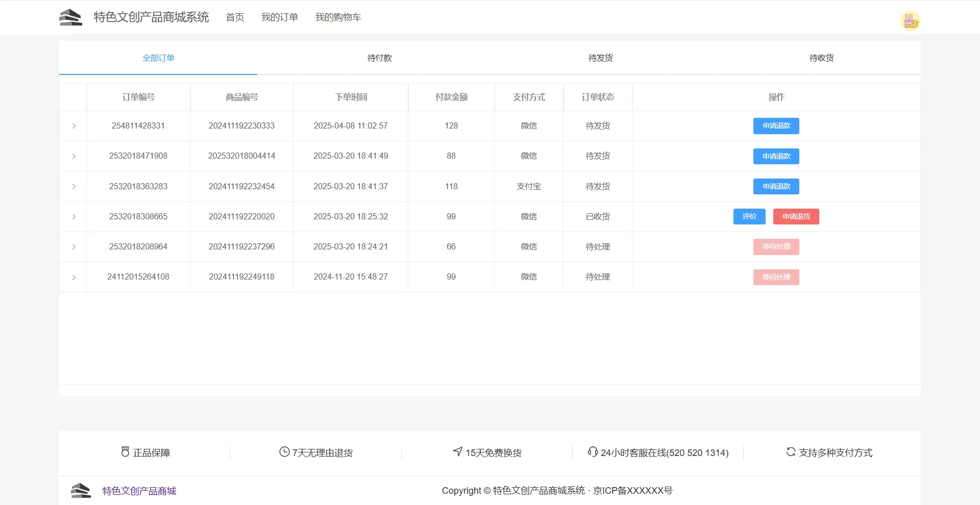Screen dimensions: 980x505
Task: Click 申请退款 for order 2532018363283
Action: point(776,187)
